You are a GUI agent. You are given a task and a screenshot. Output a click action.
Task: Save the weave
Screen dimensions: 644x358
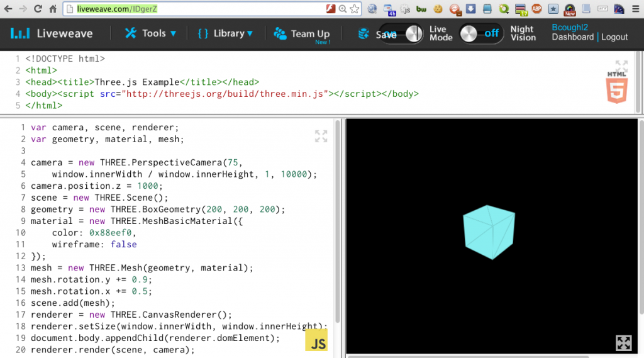pyautogui.click(x=377, y=34)
